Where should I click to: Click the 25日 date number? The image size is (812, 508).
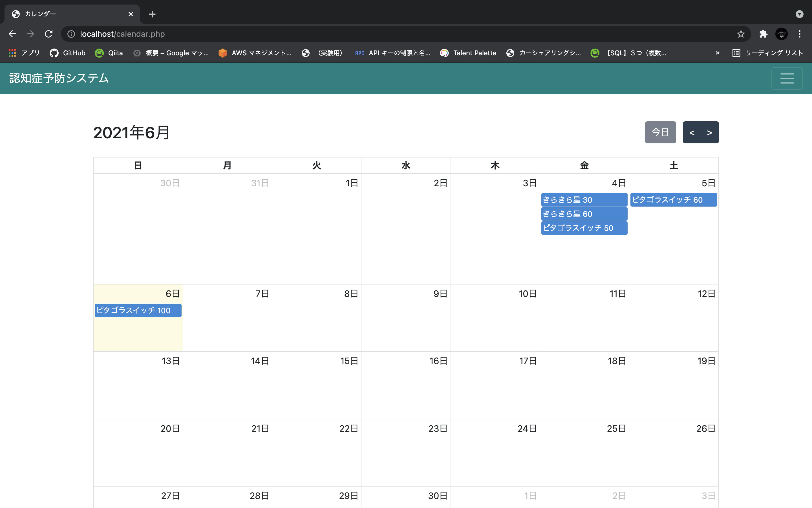[x=616, y=429]
